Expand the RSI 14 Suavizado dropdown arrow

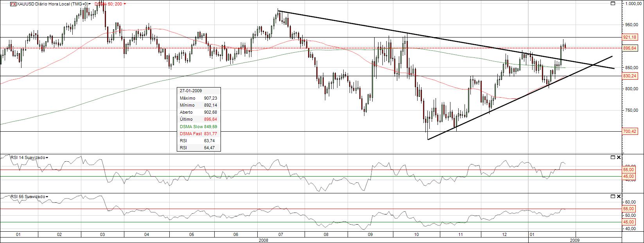pyautogui.click(x=47, y=157)
